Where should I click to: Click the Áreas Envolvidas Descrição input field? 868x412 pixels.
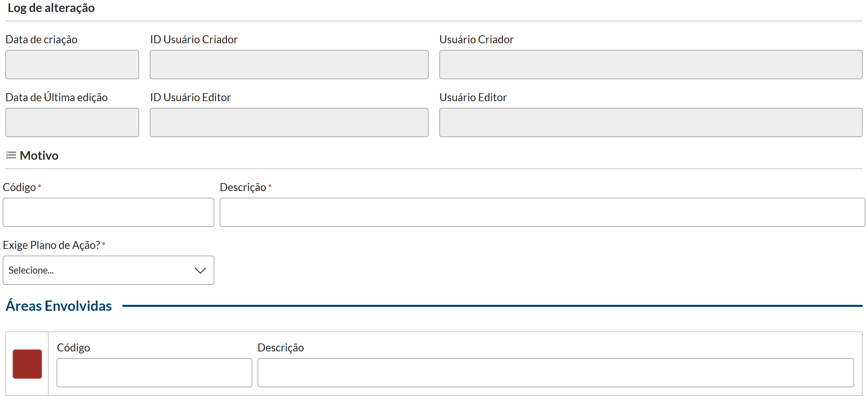tap(555, 373)
